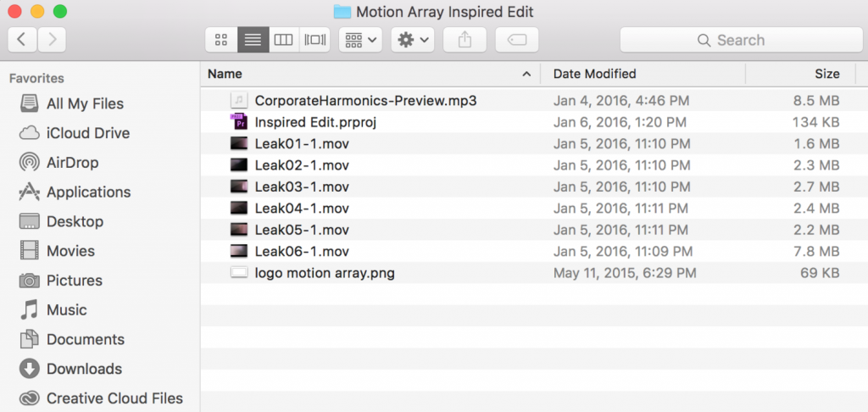Click the mp3 audio file icon
The image size is (868, 412).
tap(238, 101)
